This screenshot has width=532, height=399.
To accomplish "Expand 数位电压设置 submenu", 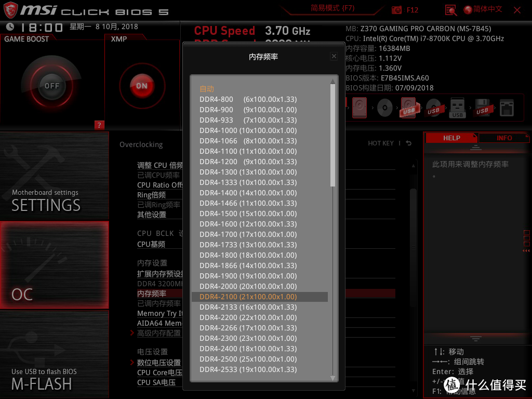I will (x=158, y=363).
